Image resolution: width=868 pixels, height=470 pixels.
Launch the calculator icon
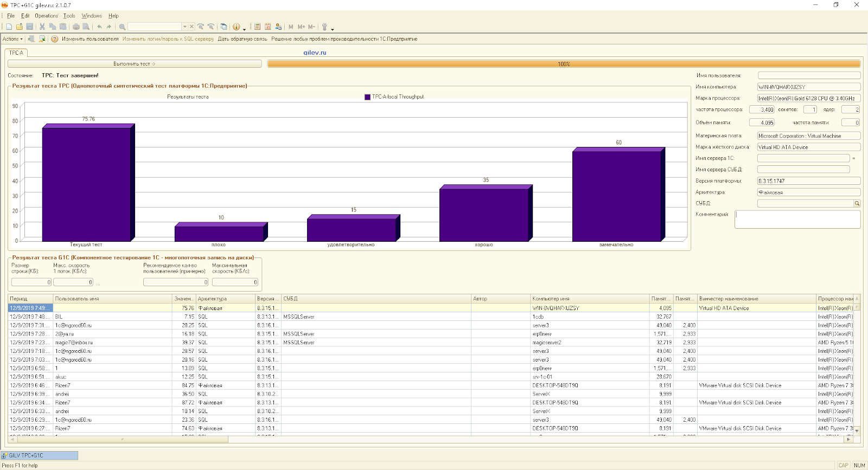(258, 27)
